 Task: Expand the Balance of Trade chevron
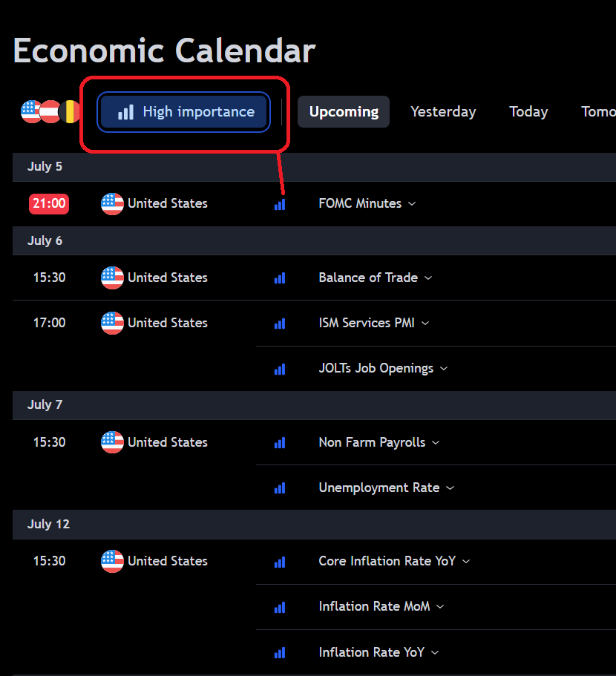click(428, 278)
